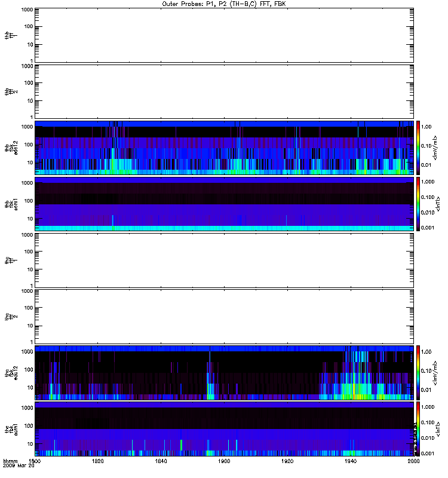Select the empty thc fff 2 plot panel

coord(225,317)
